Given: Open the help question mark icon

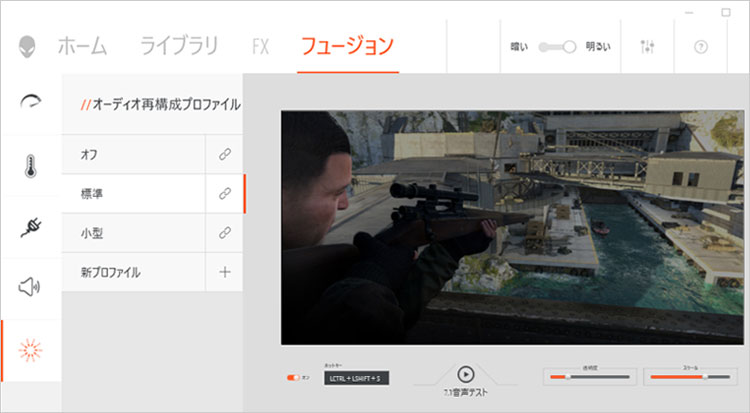Looking at the screenshot, I should coord(700,47).
